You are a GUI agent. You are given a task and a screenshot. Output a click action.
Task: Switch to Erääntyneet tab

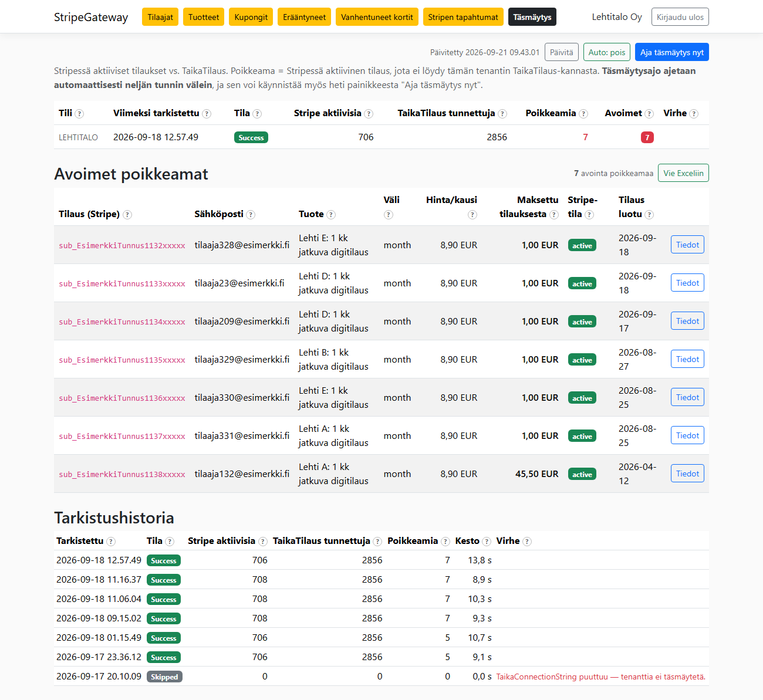click(304, 17)
